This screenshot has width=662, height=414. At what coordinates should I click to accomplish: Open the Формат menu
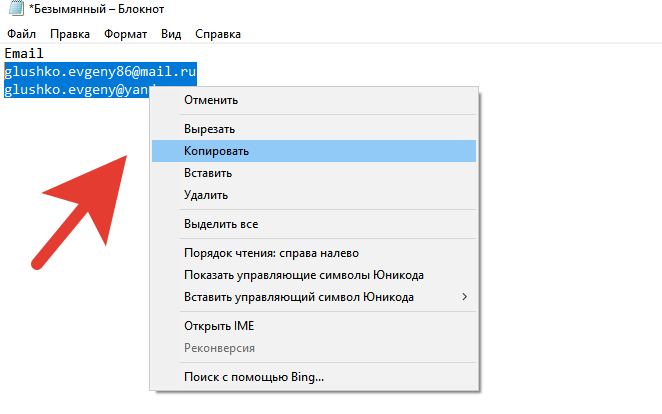pyautogui.click(x=125, y=34)
